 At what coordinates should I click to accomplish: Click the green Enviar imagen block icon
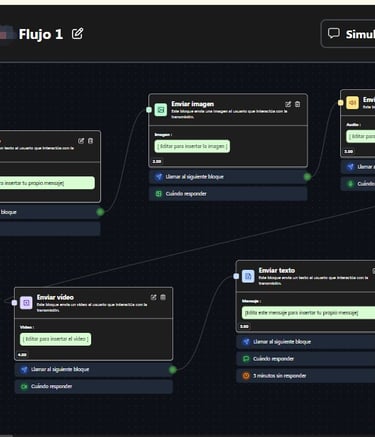tap(161, 110)
